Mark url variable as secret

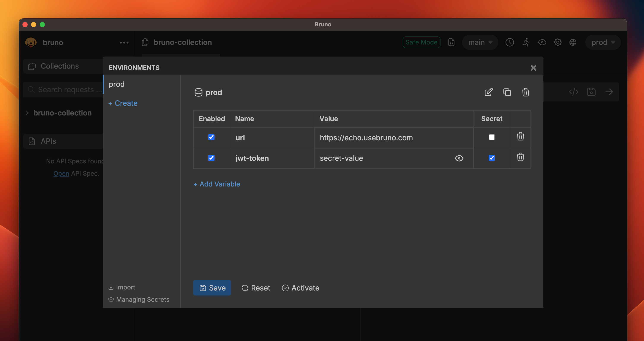click(x=491, y=137)
